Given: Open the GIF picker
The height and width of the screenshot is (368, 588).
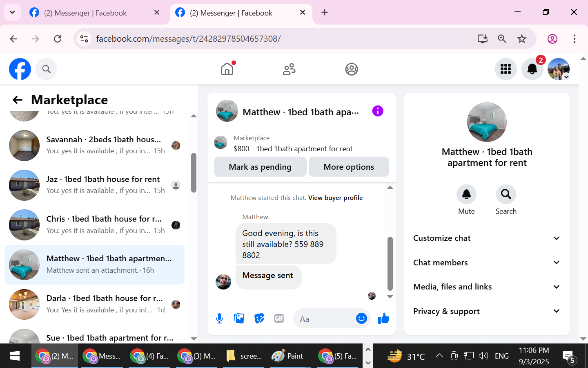Looking at the screenshot, I should [x=279, y=318].
